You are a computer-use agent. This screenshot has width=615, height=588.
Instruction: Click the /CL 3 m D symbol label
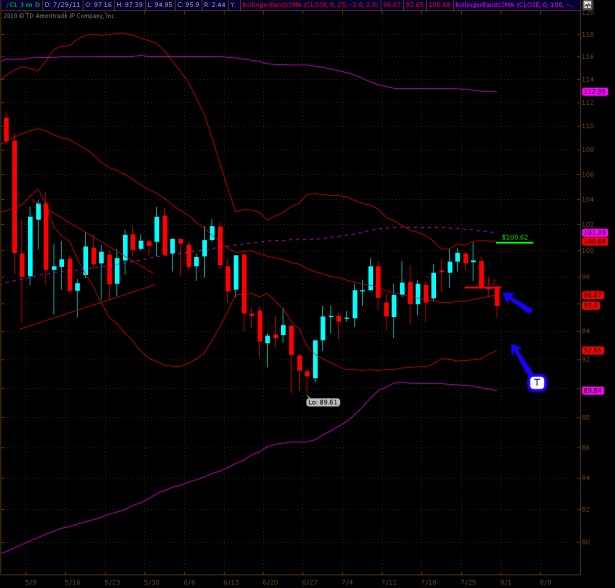coord(22,5)
